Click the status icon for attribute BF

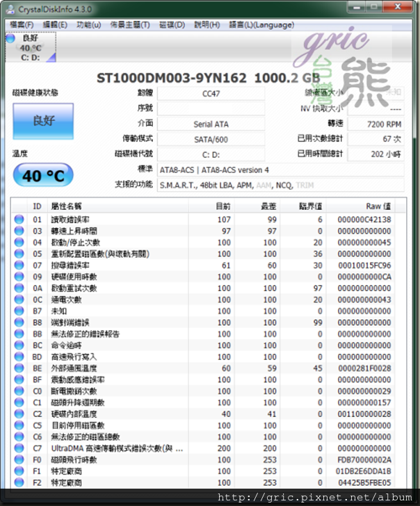point(19,379)
